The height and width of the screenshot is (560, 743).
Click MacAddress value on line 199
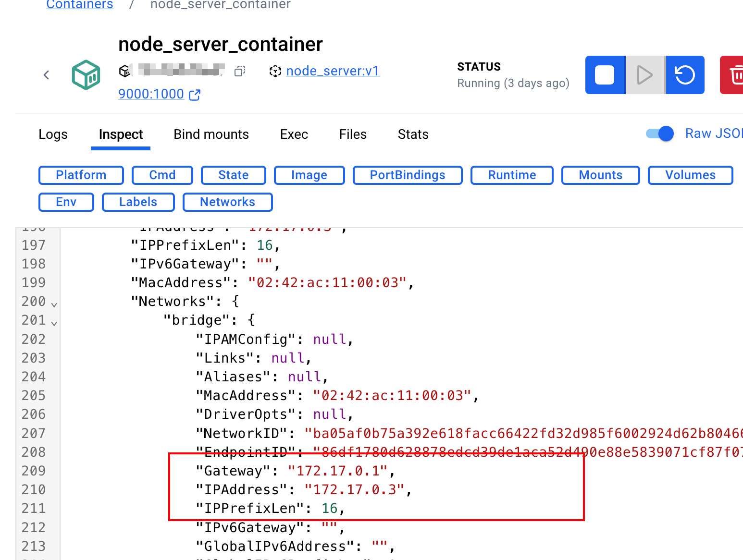click(x=327, y=283)
